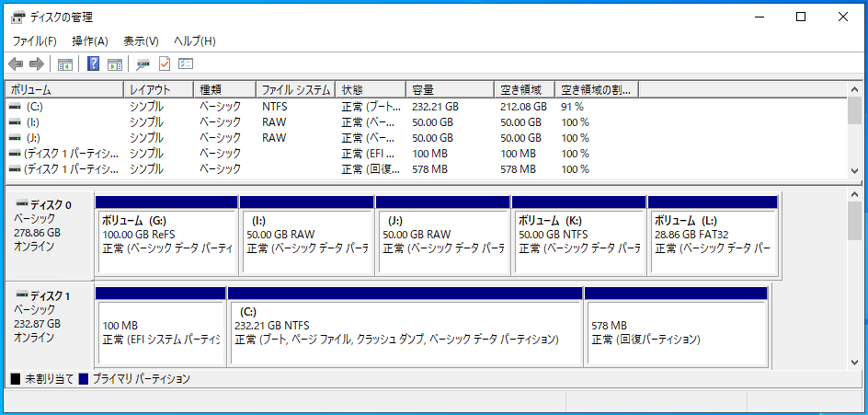This screenshot has width=868, height=415.
Task: Toggle the console tree pane icon
Action: [65, 63]
